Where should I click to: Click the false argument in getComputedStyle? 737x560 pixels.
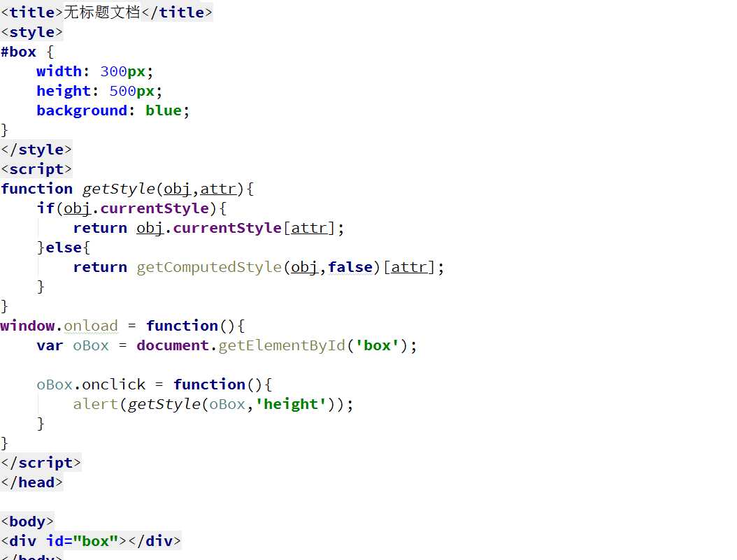350,267
